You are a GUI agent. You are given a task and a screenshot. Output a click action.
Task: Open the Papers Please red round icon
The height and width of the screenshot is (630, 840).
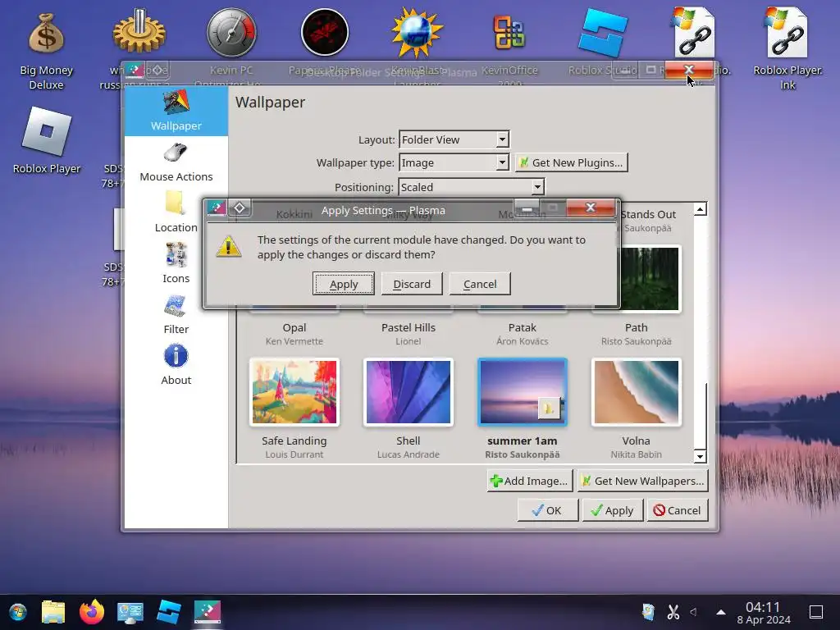pyautogui.click(x=325, y=33)
